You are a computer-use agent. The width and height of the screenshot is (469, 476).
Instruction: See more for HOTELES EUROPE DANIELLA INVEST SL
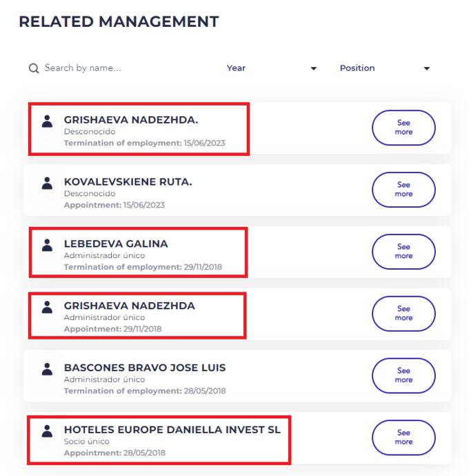(403, 437)
